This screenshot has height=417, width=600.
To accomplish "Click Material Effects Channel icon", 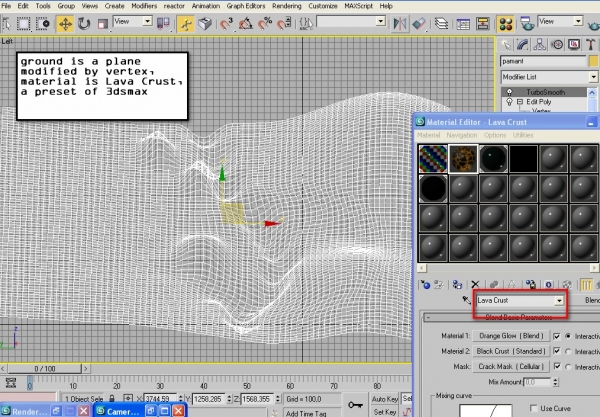I will [549, 285].
